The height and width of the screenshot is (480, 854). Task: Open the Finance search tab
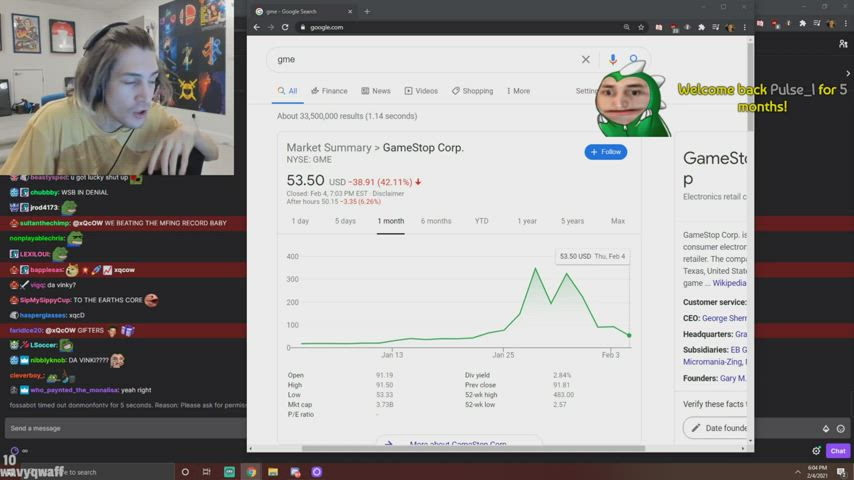pyautogui.click(x=329, y=91)
